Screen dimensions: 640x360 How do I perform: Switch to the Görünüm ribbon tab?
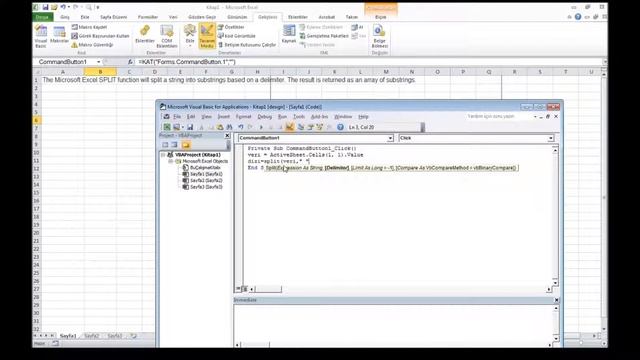click(237, 17)
